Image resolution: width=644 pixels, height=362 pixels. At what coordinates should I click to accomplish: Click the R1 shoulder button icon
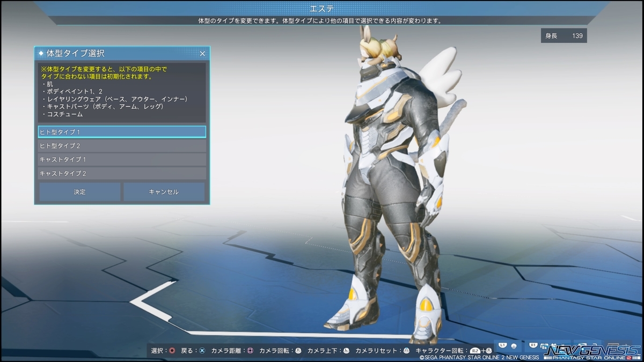click(533, 345)
